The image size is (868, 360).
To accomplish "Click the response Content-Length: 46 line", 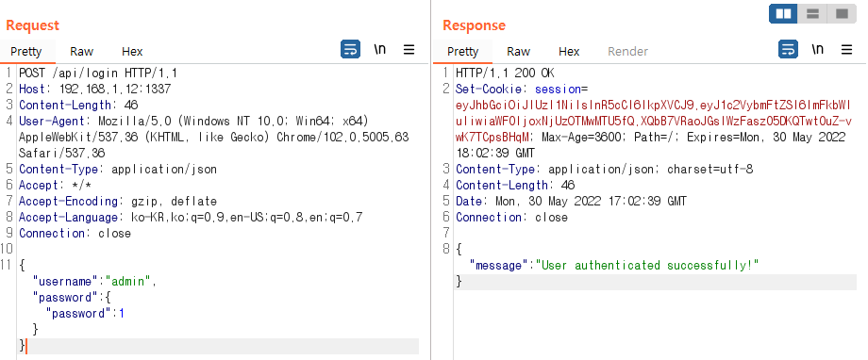I will point(515,186).
